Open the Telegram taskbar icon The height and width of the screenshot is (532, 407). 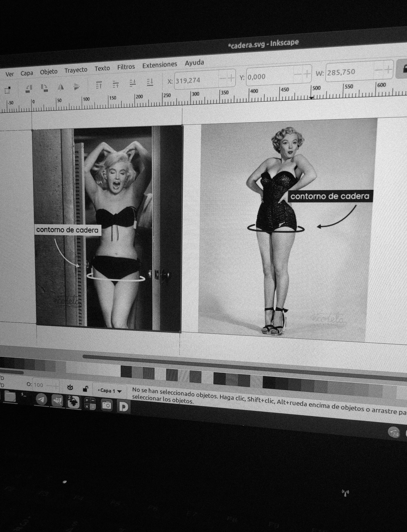41,399
